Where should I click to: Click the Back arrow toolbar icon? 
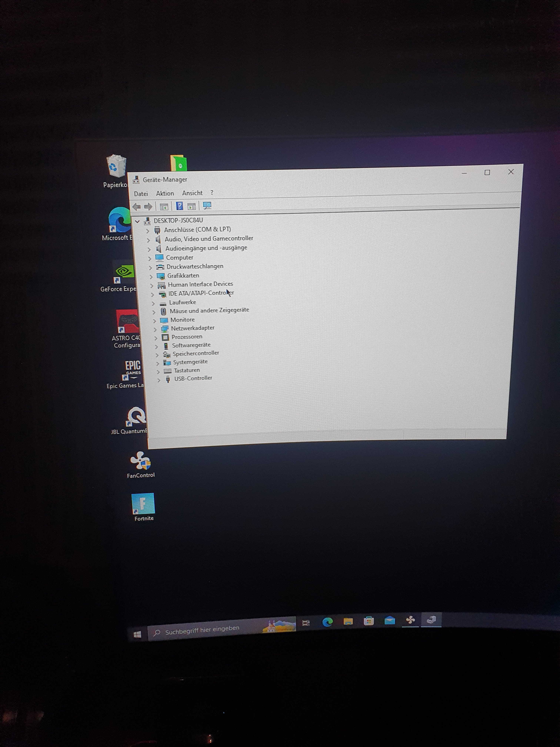click(136, 207)
